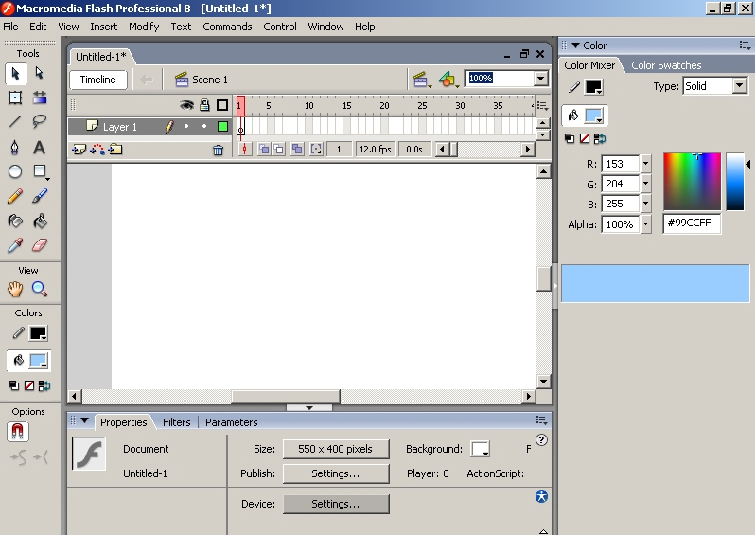Select the Pencil tool

pyautogui.click(x=15, y=196)
